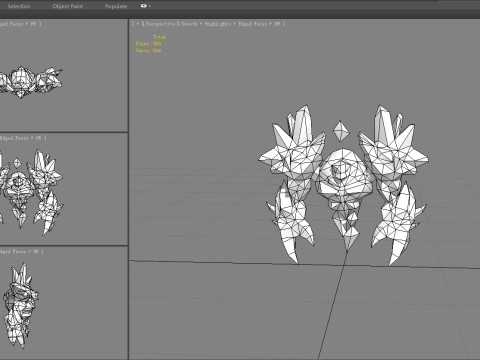Viewport: 480px width, 360px height.
Task: Activate the bottom-left side viewport model
Action: tap(21, 305)
